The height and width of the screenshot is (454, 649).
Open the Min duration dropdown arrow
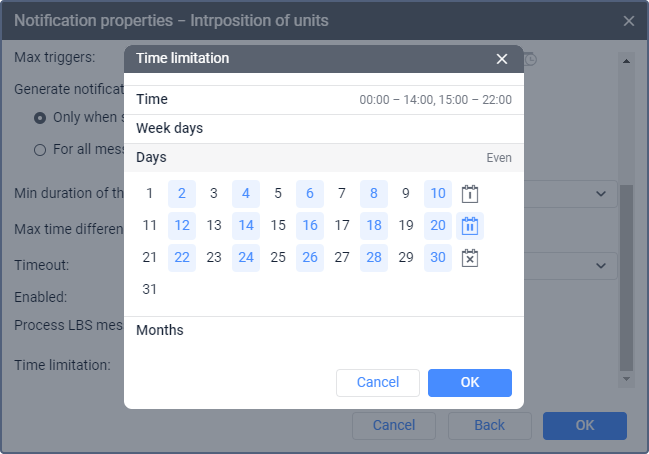600,194
